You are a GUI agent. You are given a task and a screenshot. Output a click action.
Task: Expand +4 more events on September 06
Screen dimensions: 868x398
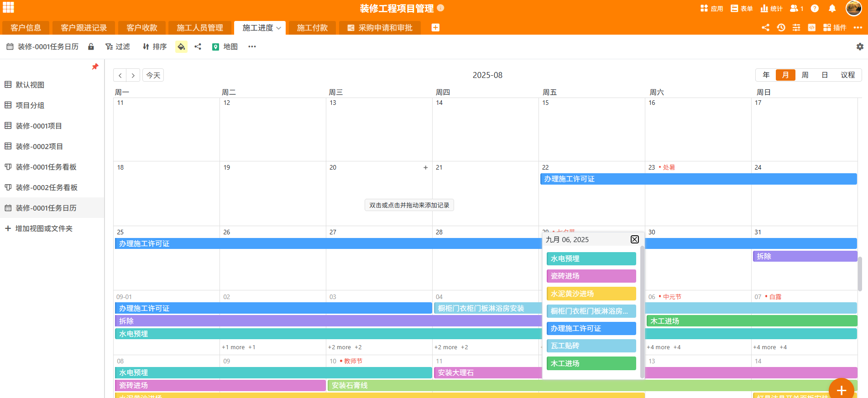pos(659,347)
